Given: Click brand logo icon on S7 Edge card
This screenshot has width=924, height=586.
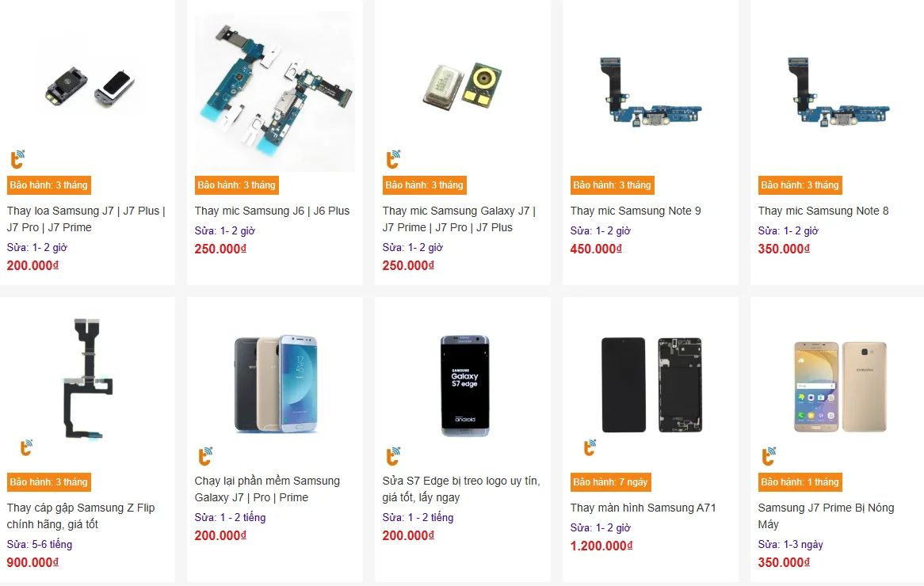Looking at the screenshot, I should 393,456.
